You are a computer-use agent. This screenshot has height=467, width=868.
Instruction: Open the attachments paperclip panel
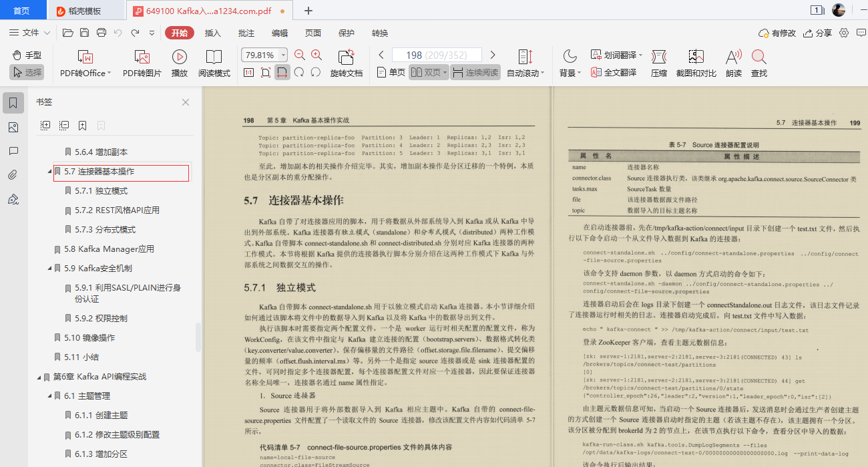click(13, 175)
